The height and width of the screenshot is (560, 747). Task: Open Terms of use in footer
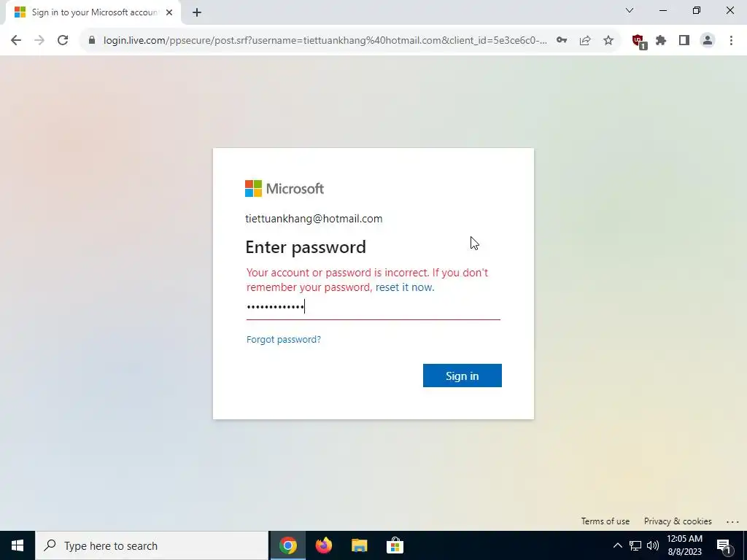(605, 521)
